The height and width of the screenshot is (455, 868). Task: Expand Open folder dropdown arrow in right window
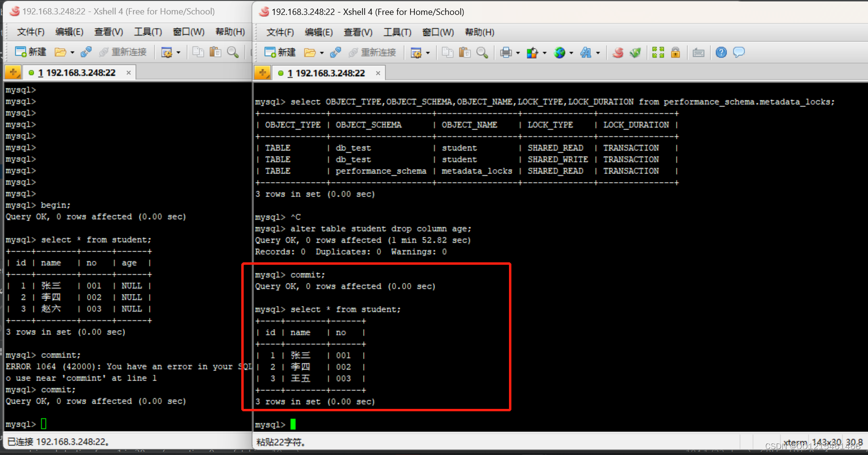[322, 53]
